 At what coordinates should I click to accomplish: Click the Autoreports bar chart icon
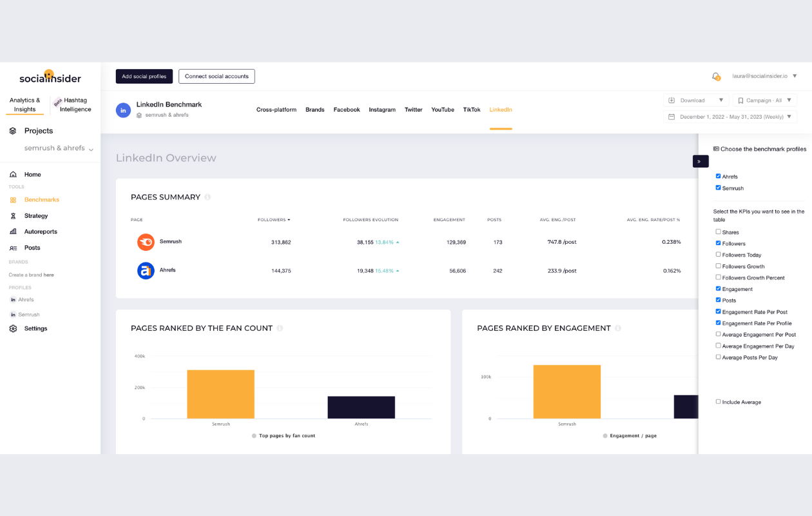point(13,232)
